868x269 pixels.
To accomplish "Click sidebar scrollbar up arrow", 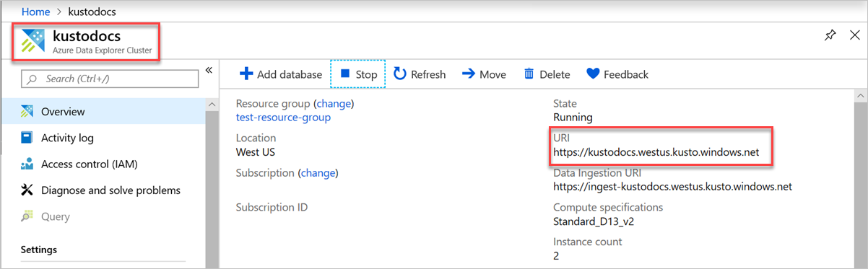I will [x=212, y=105].
